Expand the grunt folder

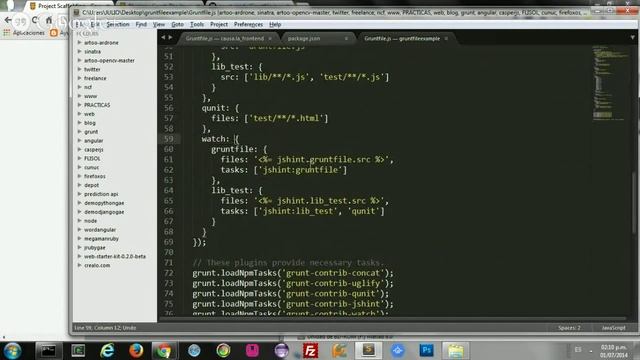tap(80, 132)
